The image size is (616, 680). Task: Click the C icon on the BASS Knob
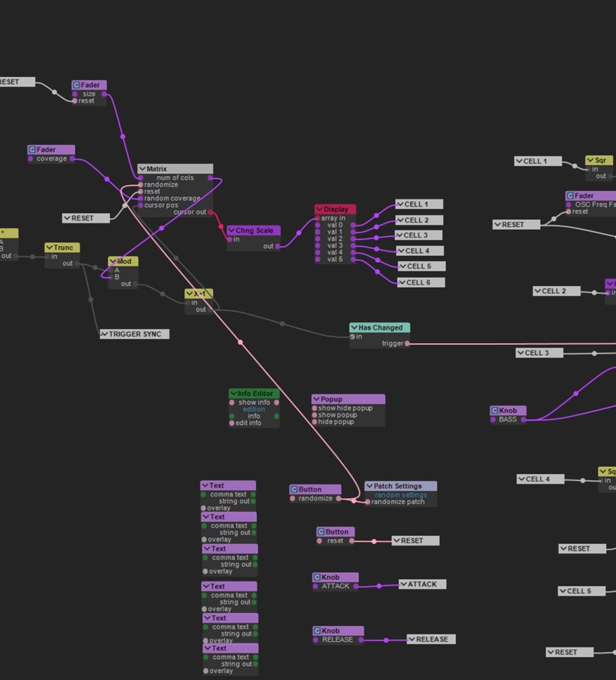point(495,411)
